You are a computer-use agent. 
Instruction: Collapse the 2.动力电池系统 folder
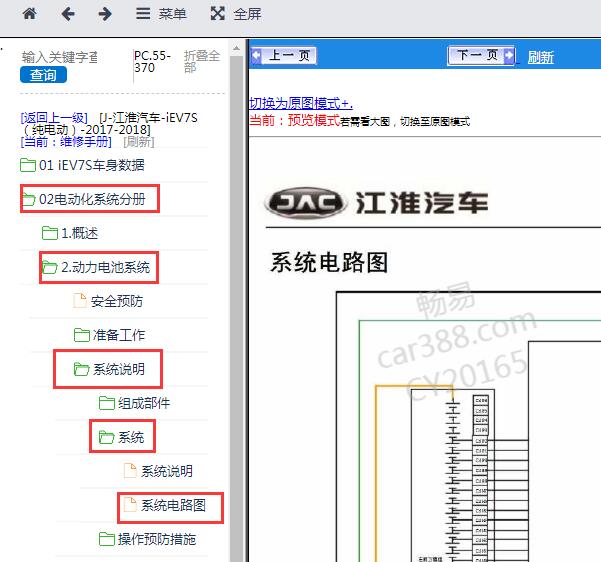point(105,267)
